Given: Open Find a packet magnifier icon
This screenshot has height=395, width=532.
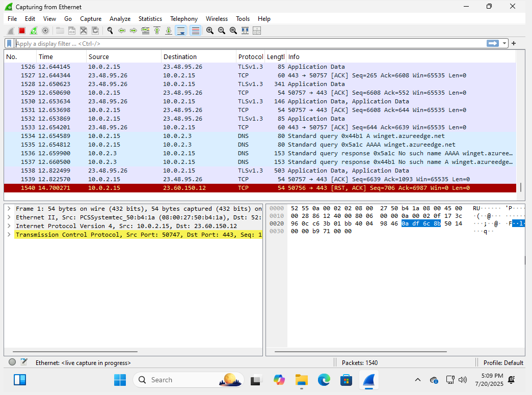Looking at the screenshot, I should click(110, 31).
